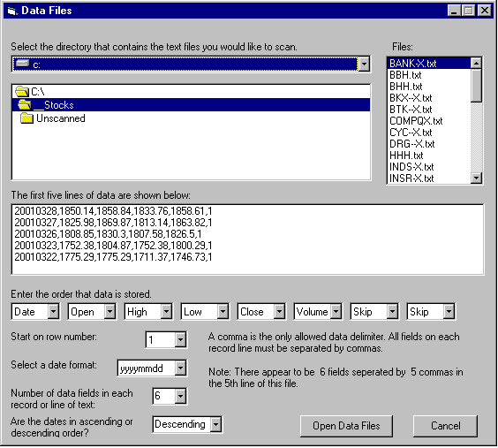Select the Unscanned folder icon
Screen dimensions: 498x448
26,118
